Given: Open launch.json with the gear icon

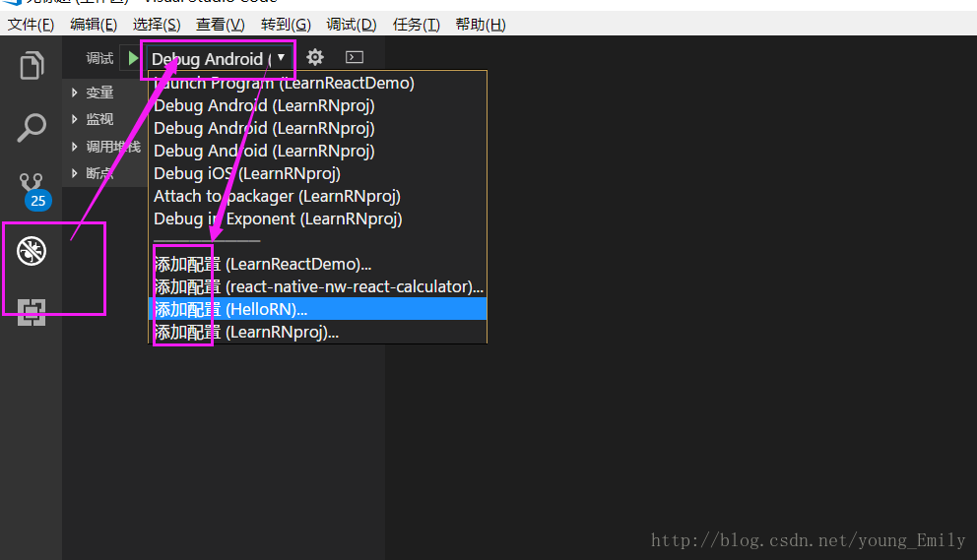Looking at the screenshot, I should coord(315,57).
